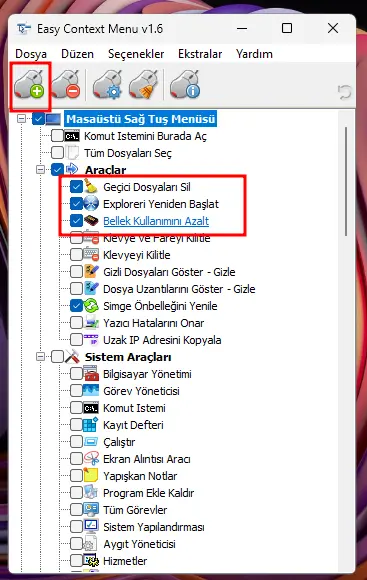The width and height of the screenshot is (367, 580).
Task: Select the Yazıcı Hatalarını Onar row
Action: [154, 323]
